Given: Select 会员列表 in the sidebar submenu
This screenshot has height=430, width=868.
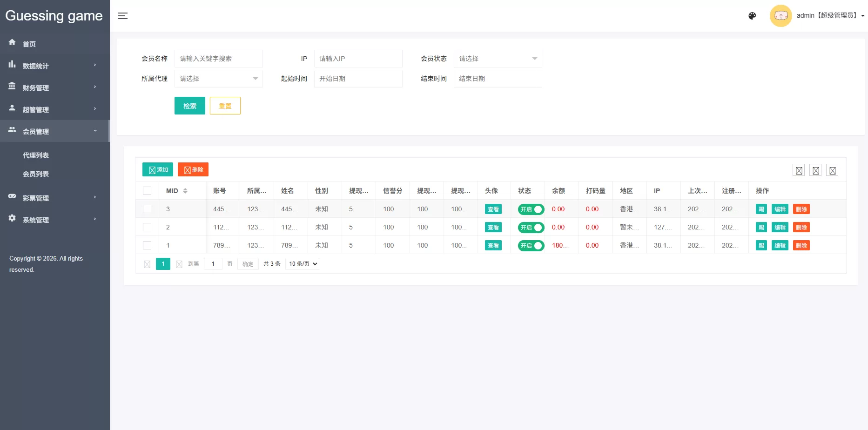Looking at the screenshot, I should (x=36, y=174).
